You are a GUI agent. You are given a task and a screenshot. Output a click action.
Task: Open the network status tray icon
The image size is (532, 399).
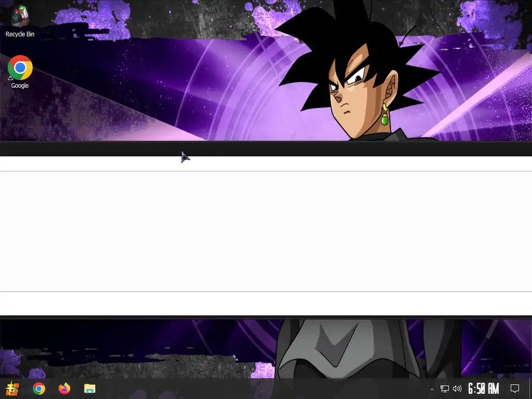click(x=445, y=389)
